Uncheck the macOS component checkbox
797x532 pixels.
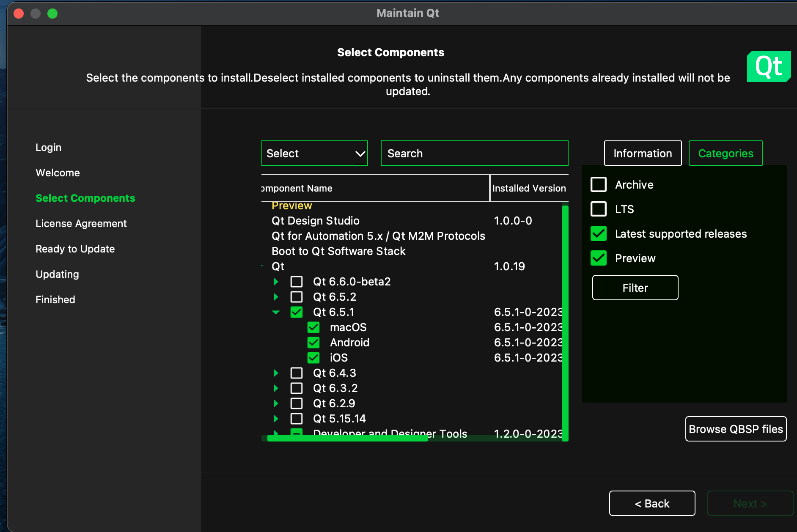pyautogui.click(x=313, y=327)
